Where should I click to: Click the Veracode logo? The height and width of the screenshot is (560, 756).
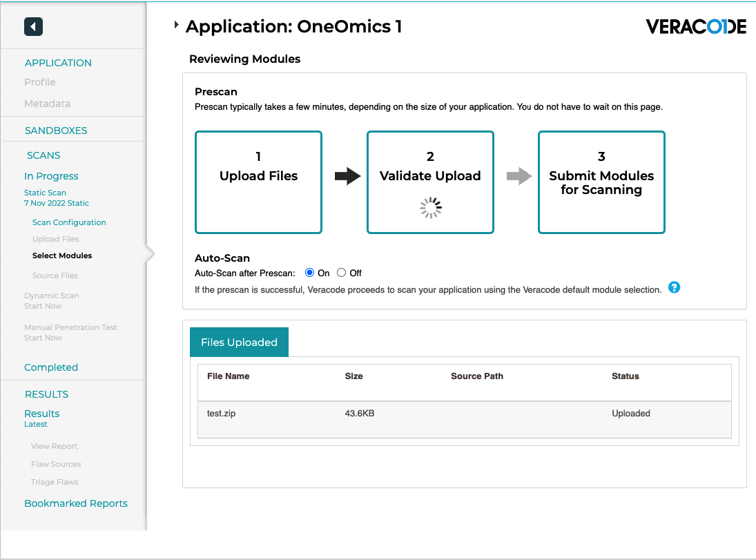pyautogui.click(x=695, y=27)
